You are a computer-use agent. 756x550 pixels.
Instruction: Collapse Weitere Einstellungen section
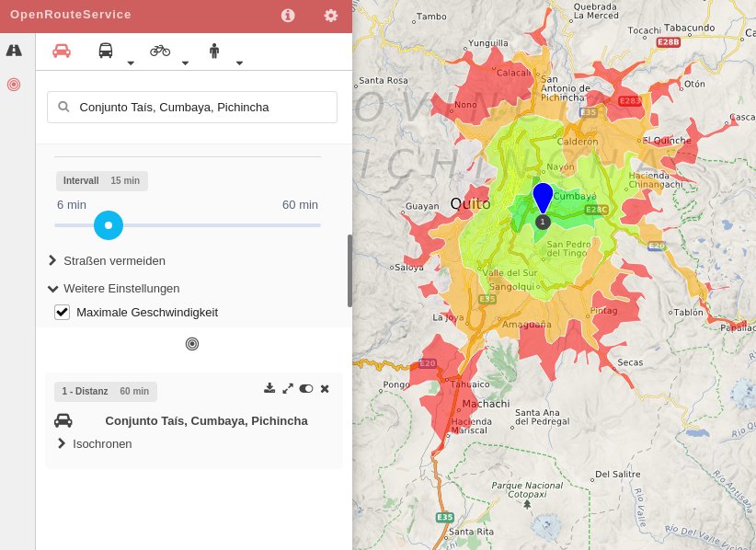[114, 288]
